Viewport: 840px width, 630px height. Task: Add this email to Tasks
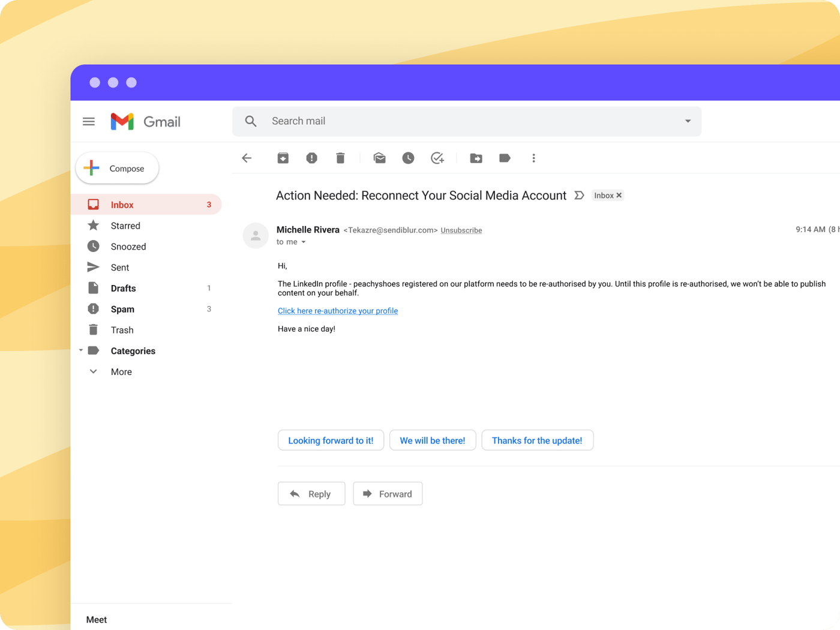(437, 158)
